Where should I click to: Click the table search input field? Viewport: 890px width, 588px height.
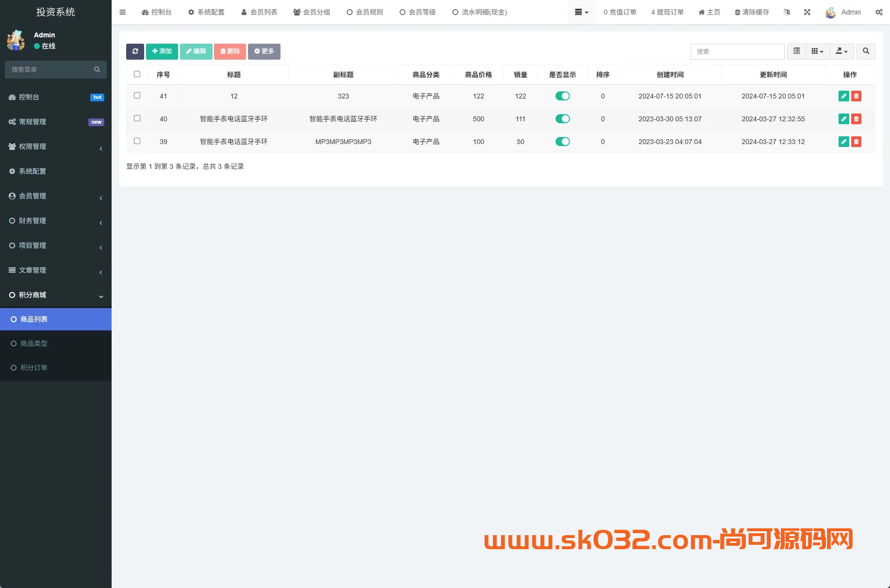pyautogui.click(x=737, y=51)
